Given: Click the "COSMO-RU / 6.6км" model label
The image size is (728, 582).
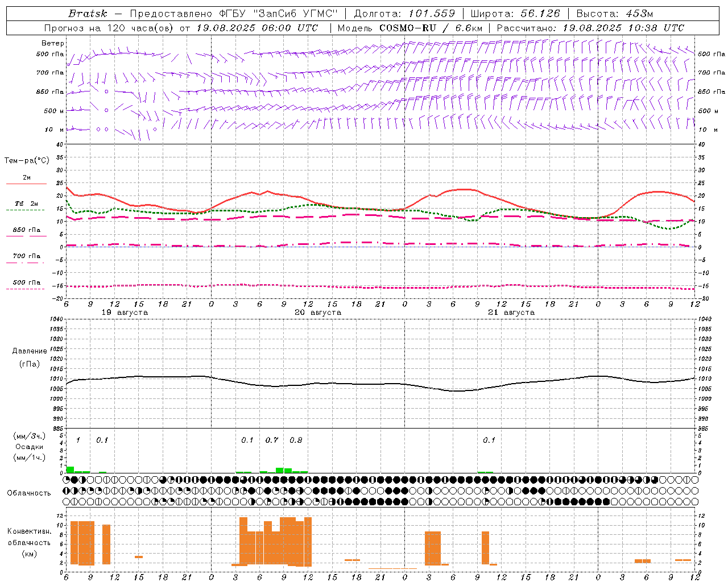Looking at the screenshot, I should (431, 28).
